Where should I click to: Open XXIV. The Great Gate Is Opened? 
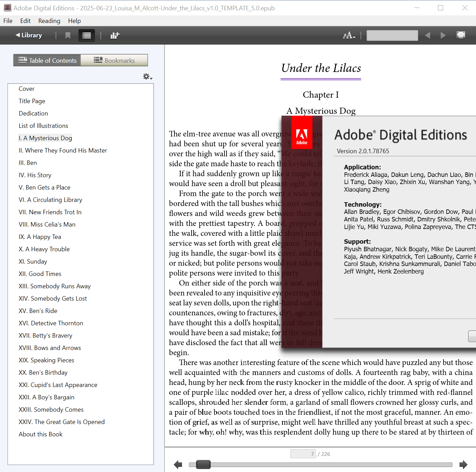click(x=62, y=422)
